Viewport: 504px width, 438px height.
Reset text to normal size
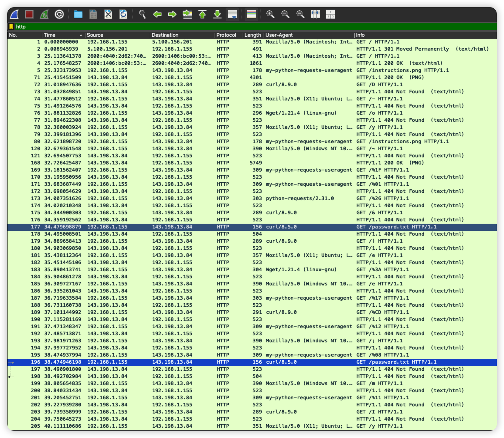click(x=300, y=15)
